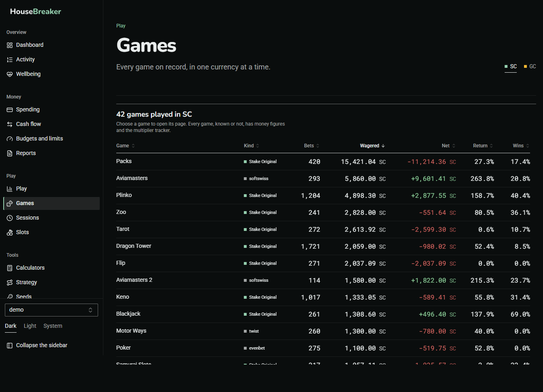The width and height of the screenshot is (543, 392).
Task: Click the Spending card icon
Action: (x=10, y=110)
